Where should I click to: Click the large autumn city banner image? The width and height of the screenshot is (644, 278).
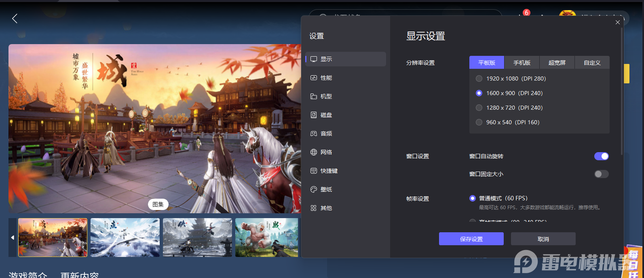155,129
